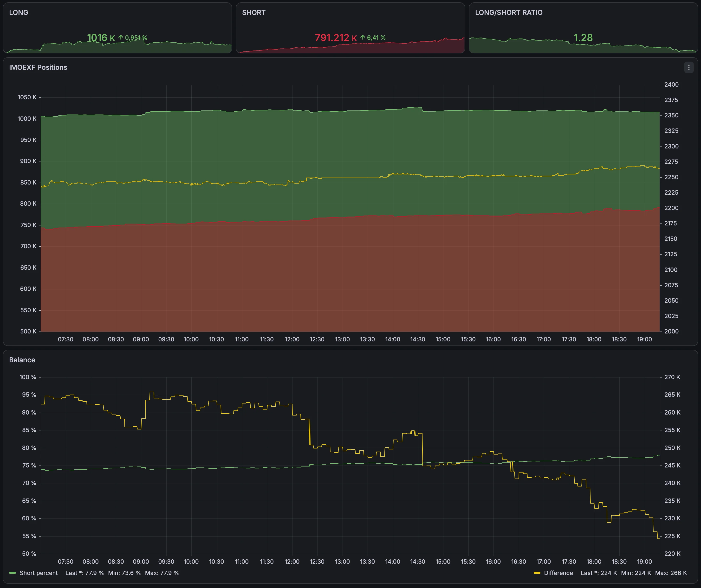The height and width of the screenshot is (588, 701).
Task: Click the 100 % axis label in Balance
Action: coord(28,377)
